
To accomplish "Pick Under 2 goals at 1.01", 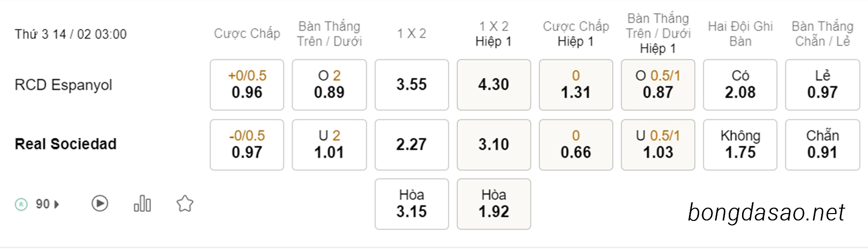I will click(329, 145).
